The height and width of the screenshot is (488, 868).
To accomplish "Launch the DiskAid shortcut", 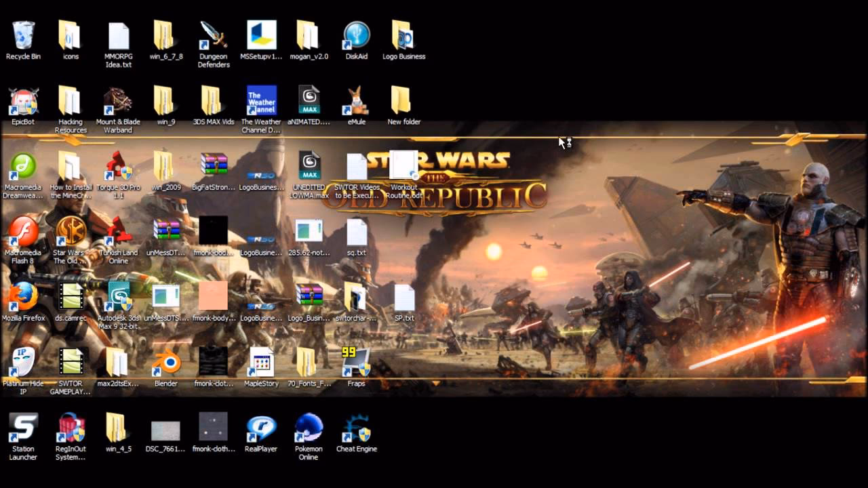I will [356, 35].
